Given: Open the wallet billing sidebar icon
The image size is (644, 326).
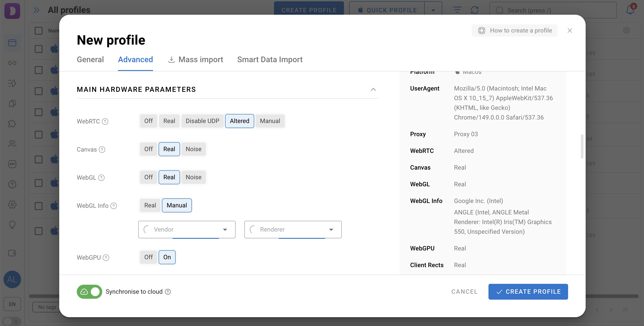Looking at the screenshot, I should tap(12, 253).
